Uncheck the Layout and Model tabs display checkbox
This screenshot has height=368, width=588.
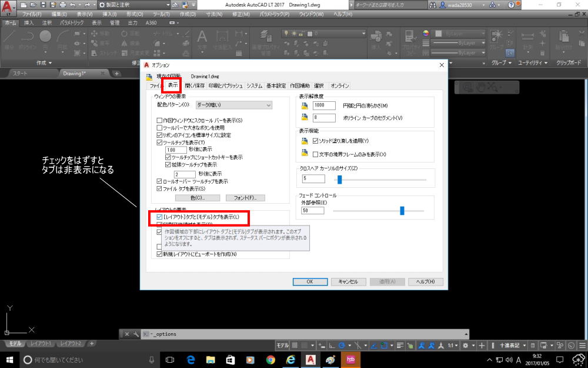[x=159, y=217]
